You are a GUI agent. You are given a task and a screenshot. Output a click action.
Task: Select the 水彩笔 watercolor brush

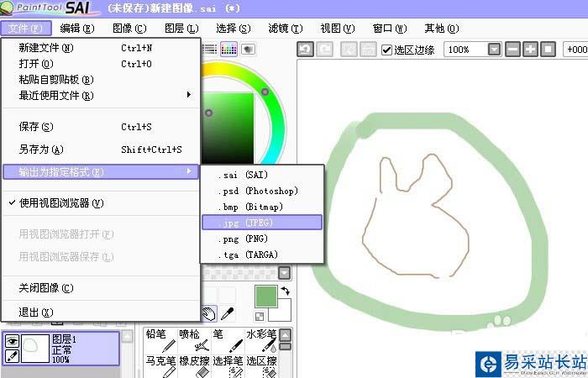(x=261, y=340)
